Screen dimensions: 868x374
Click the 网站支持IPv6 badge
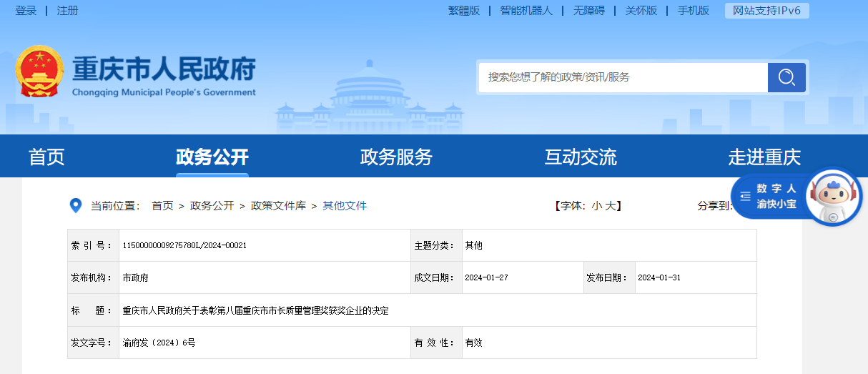click(767, 11)
